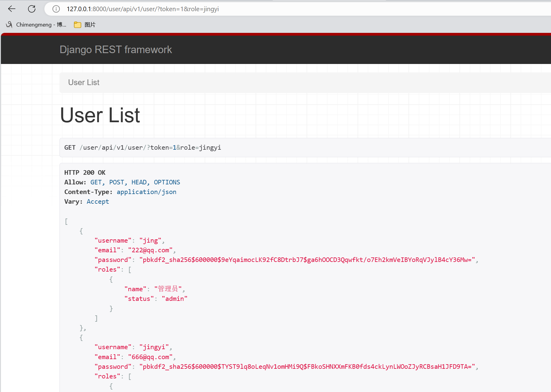This screenshot has height=392, width=551.
Task: Click status value "admin"
Action: tap(175, 299)
